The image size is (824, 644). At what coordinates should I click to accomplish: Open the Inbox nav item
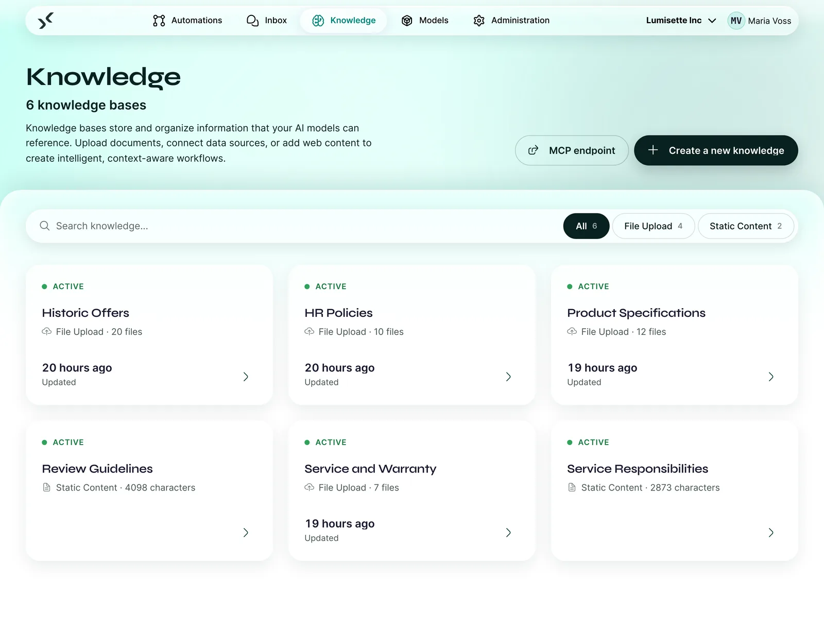[x=267, y=21]
